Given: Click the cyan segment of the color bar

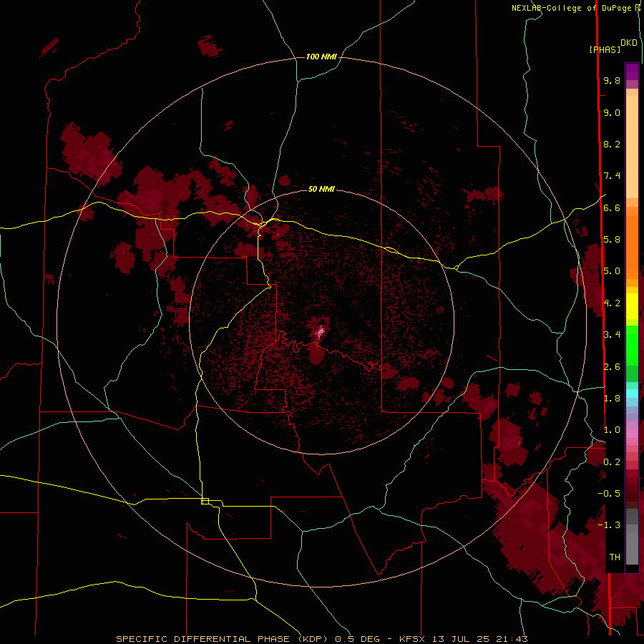Looking at the screenshot, I should [x=632, y=394].
